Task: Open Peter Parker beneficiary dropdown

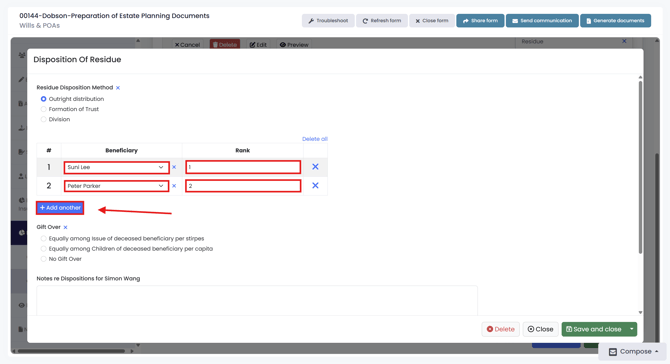Action: [116, 186]
